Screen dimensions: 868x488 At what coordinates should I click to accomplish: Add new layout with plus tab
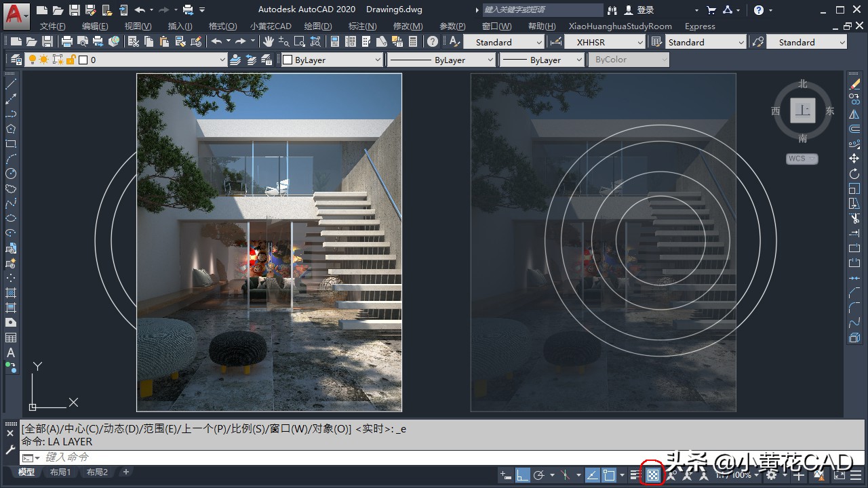point(125,472)
